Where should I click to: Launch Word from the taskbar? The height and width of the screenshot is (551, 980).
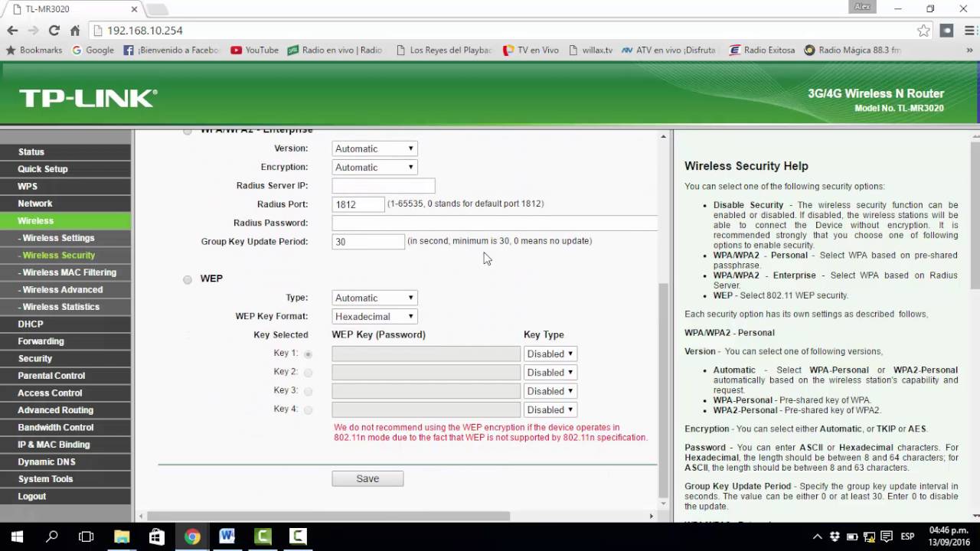[227, 536]
